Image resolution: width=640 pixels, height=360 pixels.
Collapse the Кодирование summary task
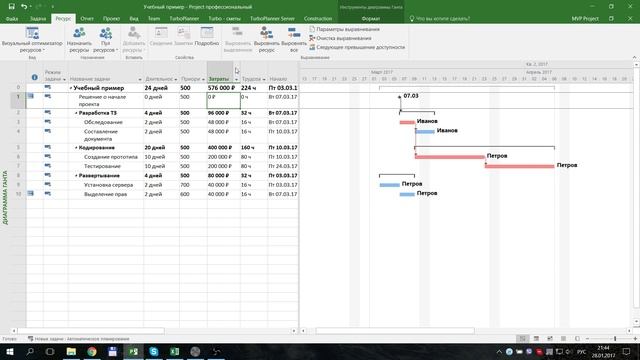click(x=76, y=148)
